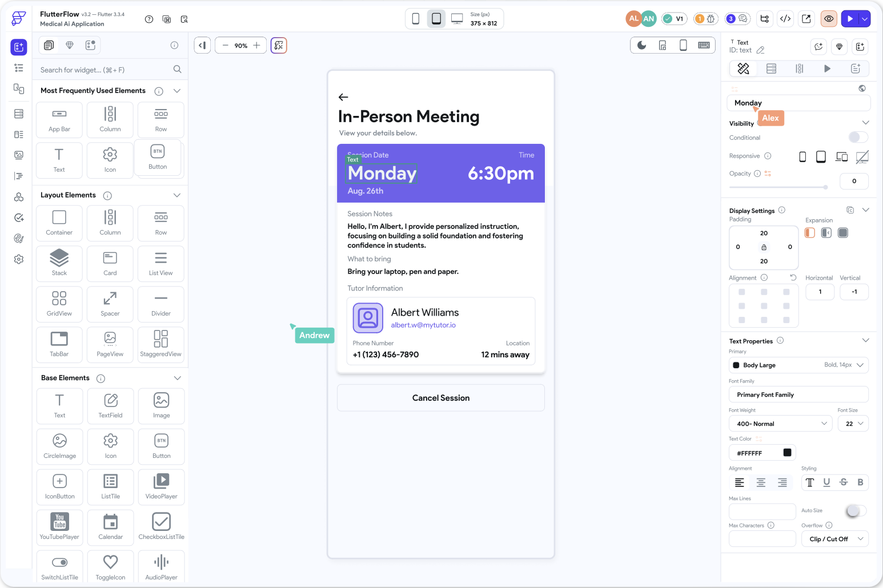
Task: Click the preview eye button
Action: coord(829,19)
